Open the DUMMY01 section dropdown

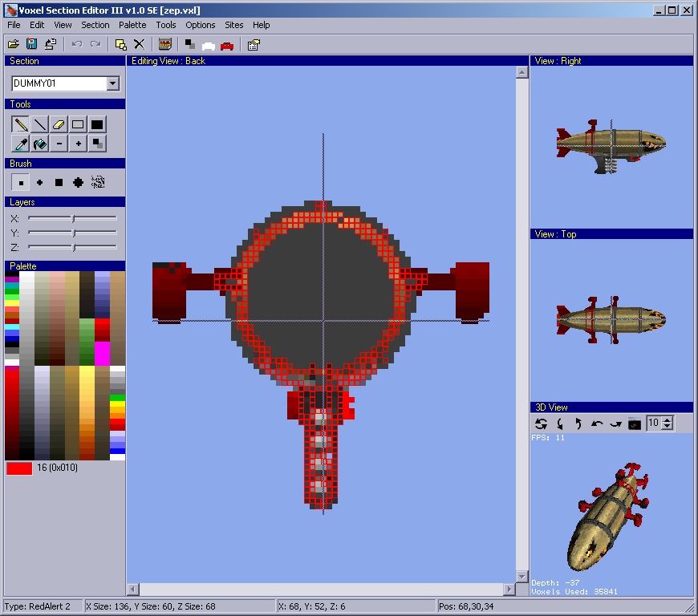point(112,83)
